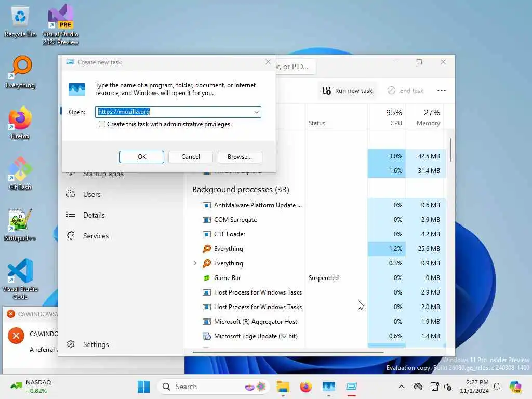Image resolution: width=532 pixels, height=399 pixels.
Task: Click the Suspended status of Game Bar
Action: click(323, 278)
